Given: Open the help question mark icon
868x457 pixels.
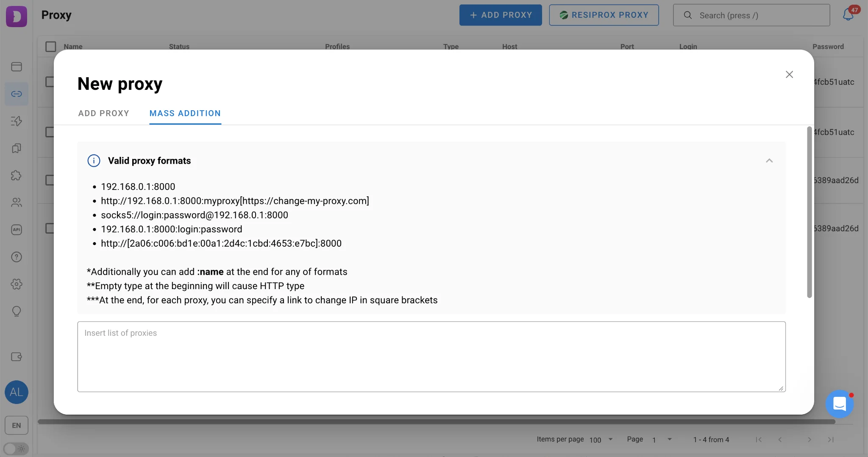Looking at the screenshot, I should [17, 257].
